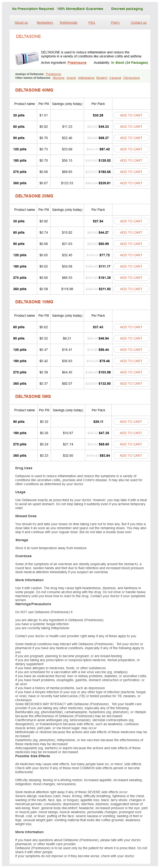Go to the Bestsellers page
The image size is (160, 868).
(45, 23)
